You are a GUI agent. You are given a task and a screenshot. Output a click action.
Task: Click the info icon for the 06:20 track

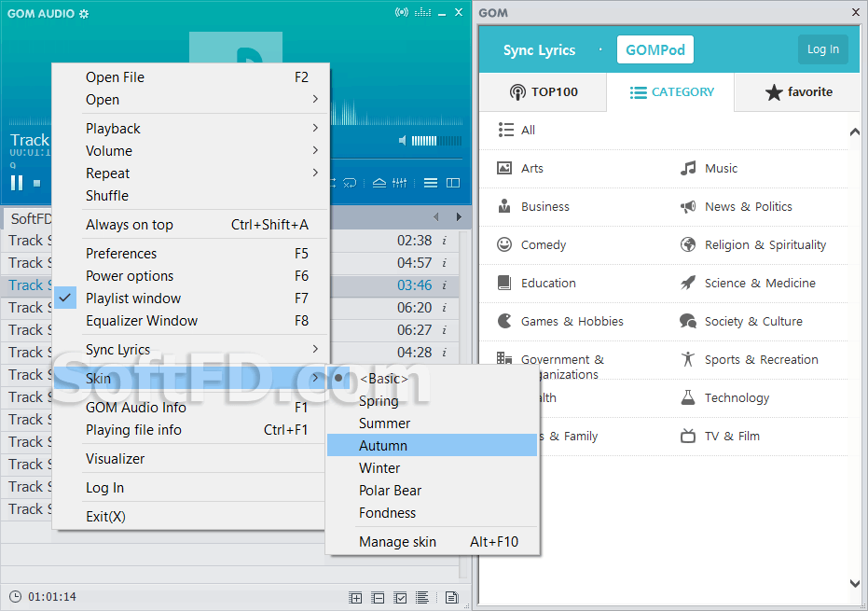click(x=444, y=308)
